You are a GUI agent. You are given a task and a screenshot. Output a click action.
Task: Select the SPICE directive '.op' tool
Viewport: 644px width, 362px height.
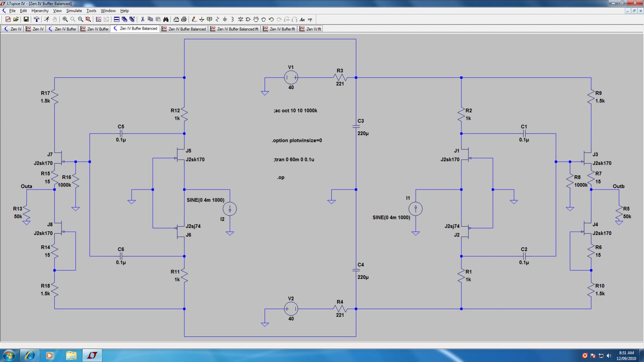[x=310, y=19]
